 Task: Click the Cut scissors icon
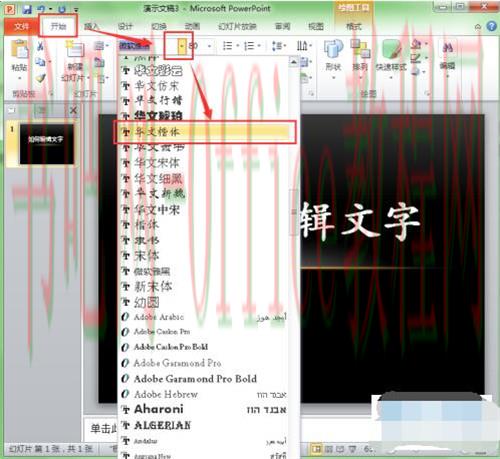(40, 46)
